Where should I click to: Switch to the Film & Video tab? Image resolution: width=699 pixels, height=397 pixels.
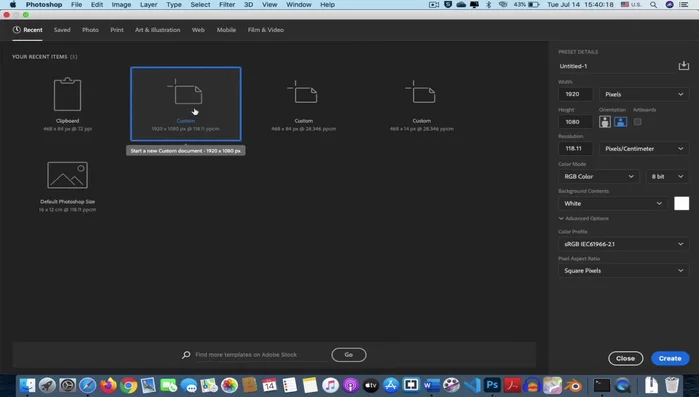coord(266,30)
